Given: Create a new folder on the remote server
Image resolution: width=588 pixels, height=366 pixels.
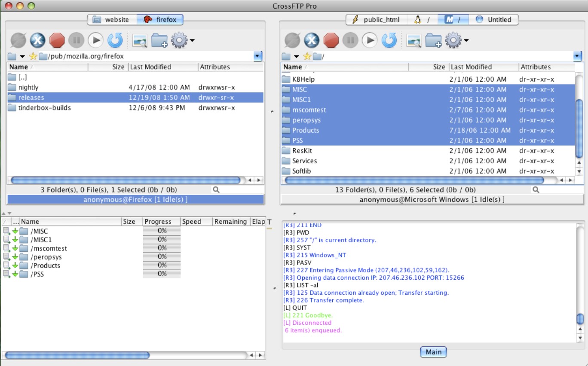Looking at the screenshot, I should pyautogui.click(x=434, y=40).
